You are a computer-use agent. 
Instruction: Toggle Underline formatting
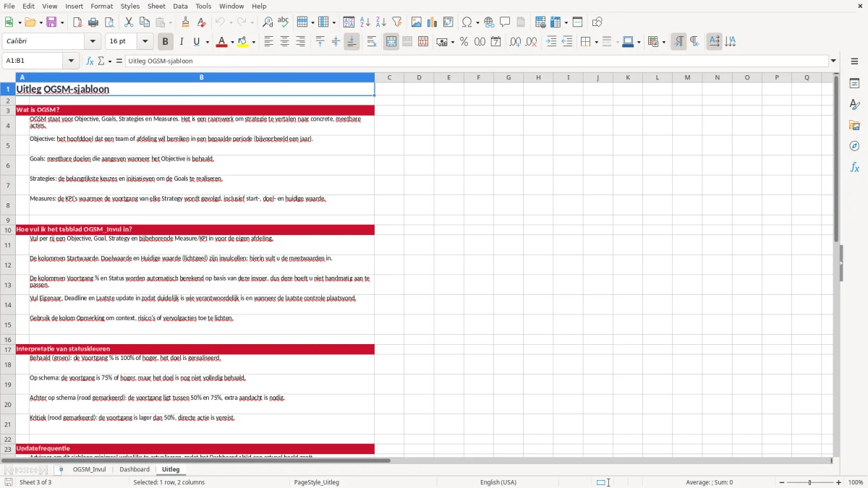197,42
